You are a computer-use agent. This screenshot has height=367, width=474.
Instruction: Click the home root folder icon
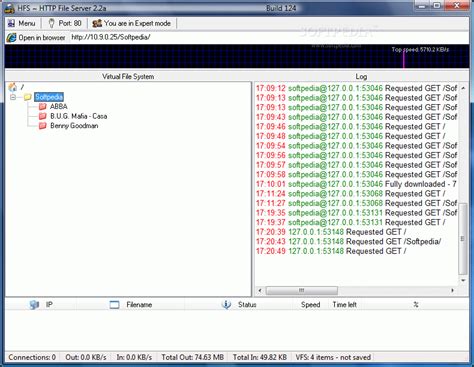pyautogui.click(x=13, y=87)
